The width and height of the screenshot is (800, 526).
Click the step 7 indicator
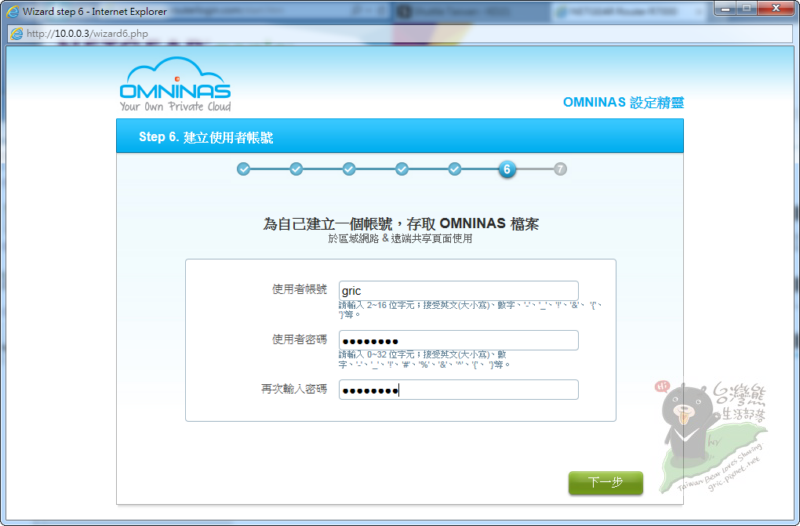pyautogui.click(x=560, y=169)
